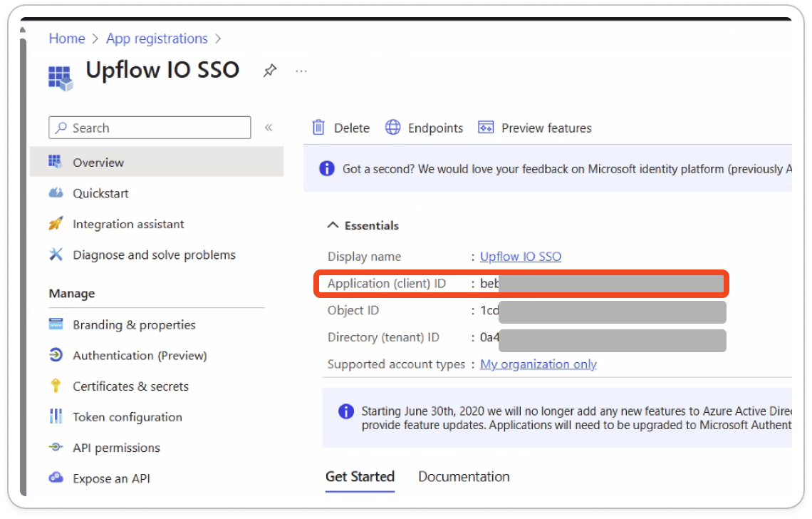Click the Quickstart cloud icon
The height and width of the screenshot is (519, 812).
pos(56,193)
